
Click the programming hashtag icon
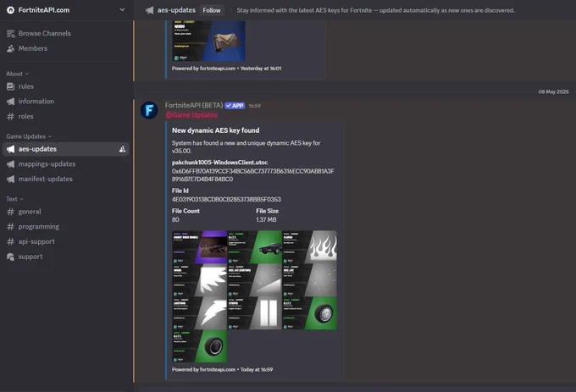click(11, 227)
